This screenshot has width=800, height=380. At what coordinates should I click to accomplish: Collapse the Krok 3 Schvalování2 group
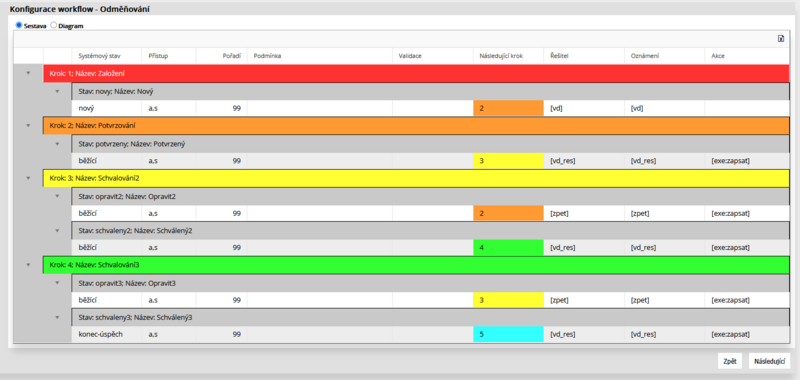pyautogui.click(x=28, y=178)
